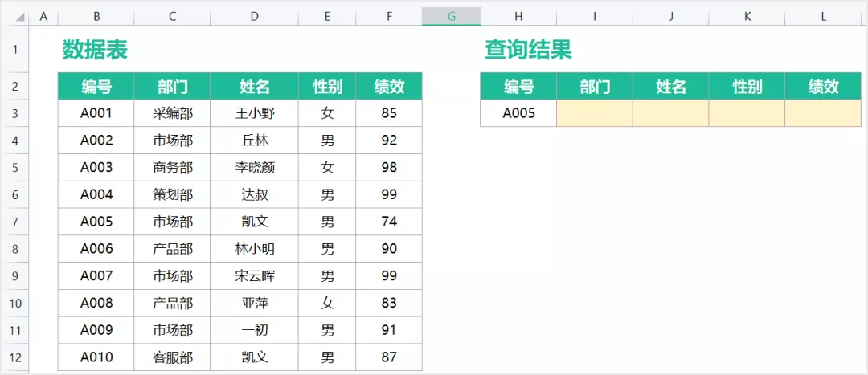This screenshot has height=375, width=868.
Task: Select the 编号 header in 数据表
Action: [96, 87]
